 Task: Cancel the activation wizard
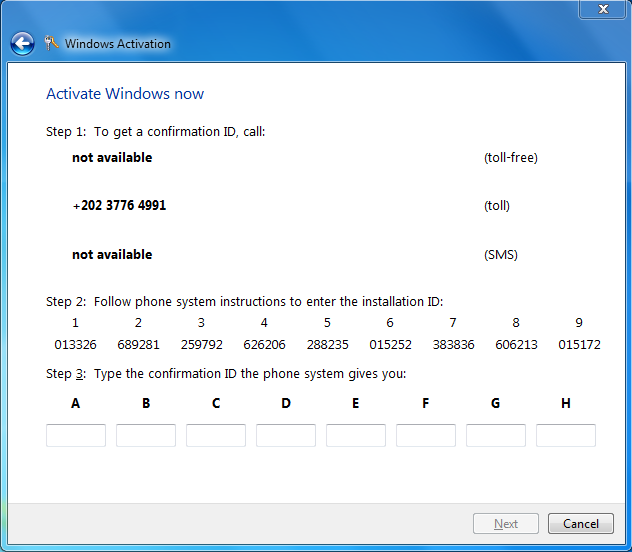[x=581, y=523]
